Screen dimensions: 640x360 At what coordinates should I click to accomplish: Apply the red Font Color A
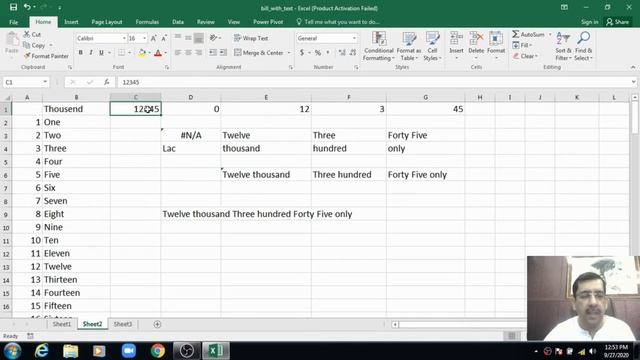(158, 53)
